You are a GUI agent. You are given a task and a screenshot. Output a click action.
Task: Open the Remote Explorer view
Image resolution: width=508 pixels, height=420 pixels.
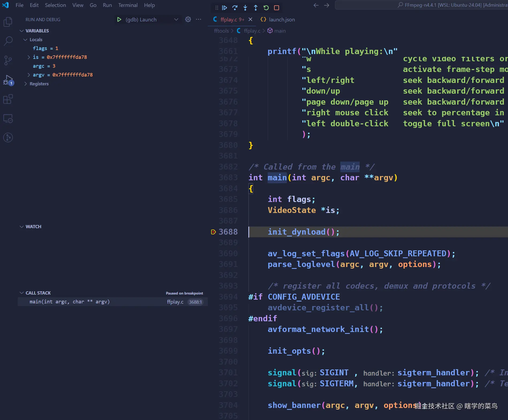click(x=8, y=119)
